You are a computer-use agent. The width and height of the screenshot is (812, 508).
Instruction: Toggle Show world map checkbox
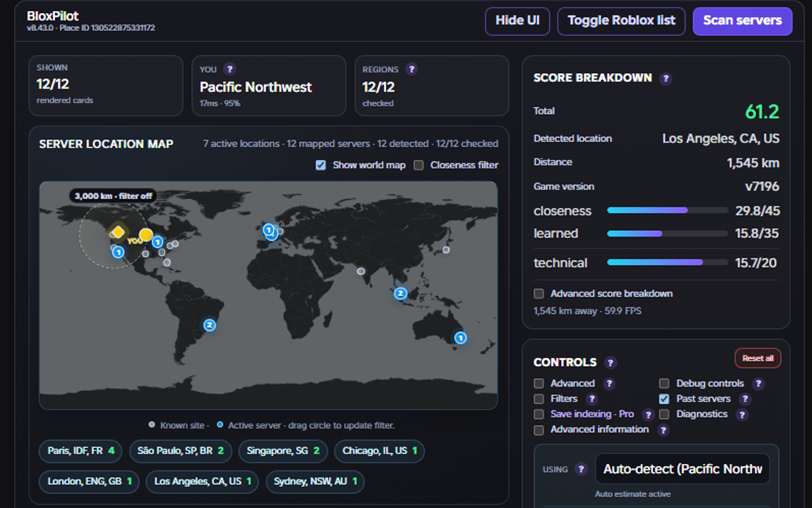[321, 165]
